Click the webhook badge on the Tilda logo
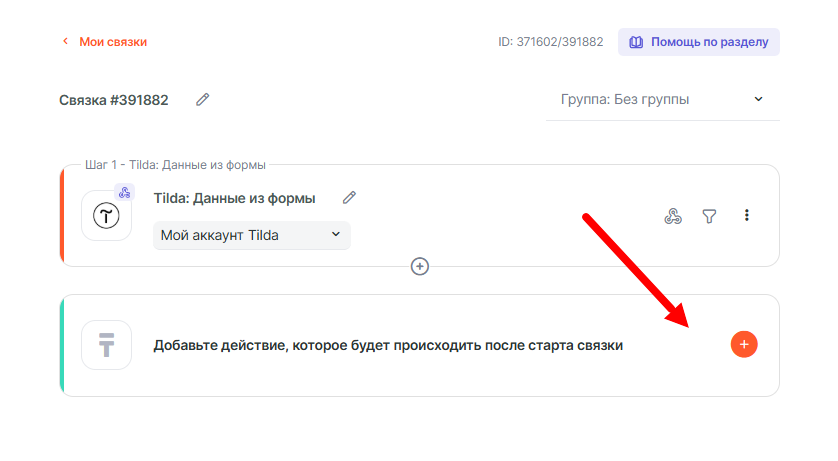 (x=125, y=193)
